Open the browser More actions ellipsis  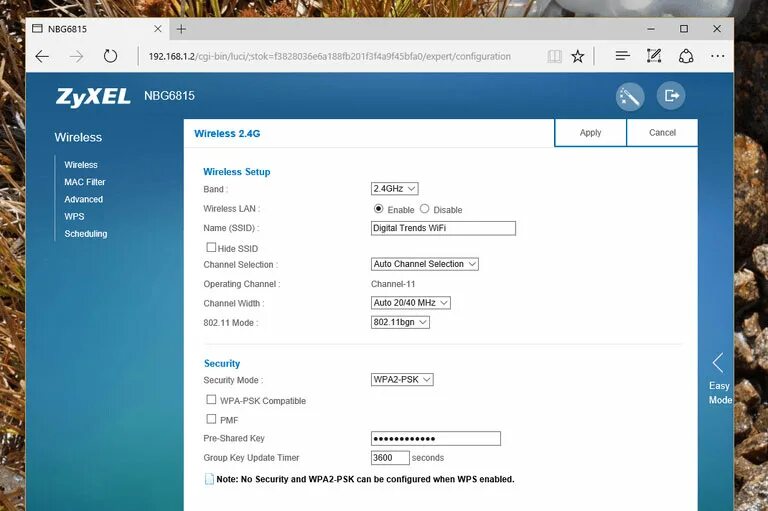(718, 56)
